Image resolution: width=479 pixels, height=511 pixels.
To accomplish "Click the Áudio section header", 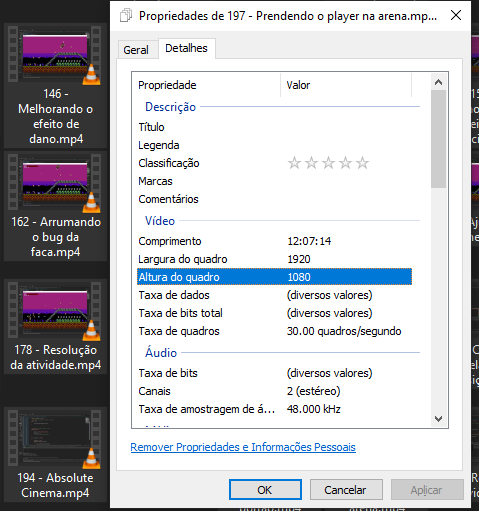I will pyautogui.click(x=161, y=352).
